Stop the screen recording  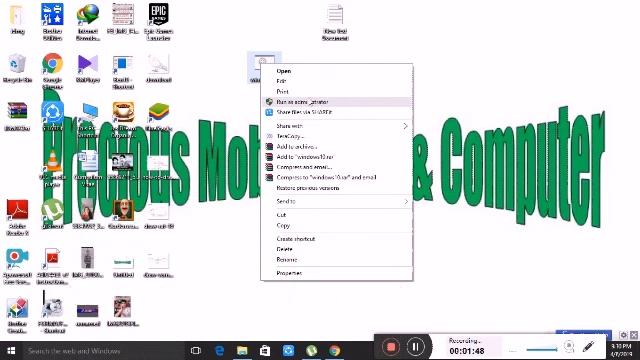tap(391, 347)
